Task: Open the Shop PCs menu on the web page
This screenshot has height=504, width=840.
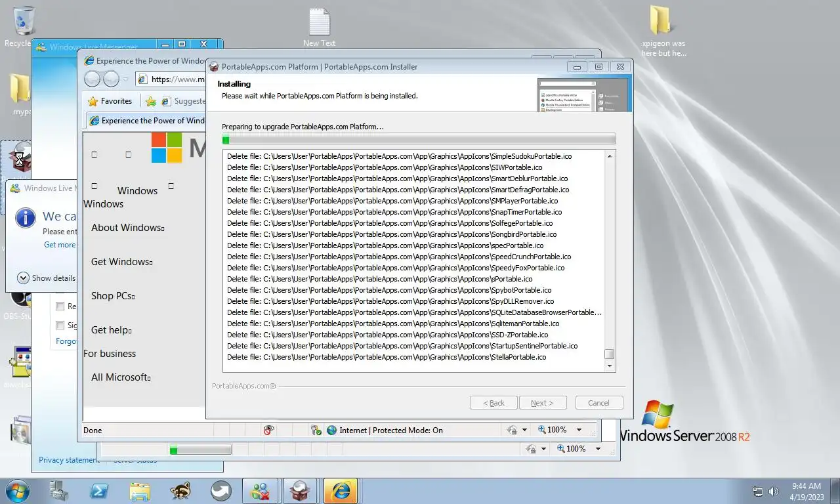Action: click(113, 296)
